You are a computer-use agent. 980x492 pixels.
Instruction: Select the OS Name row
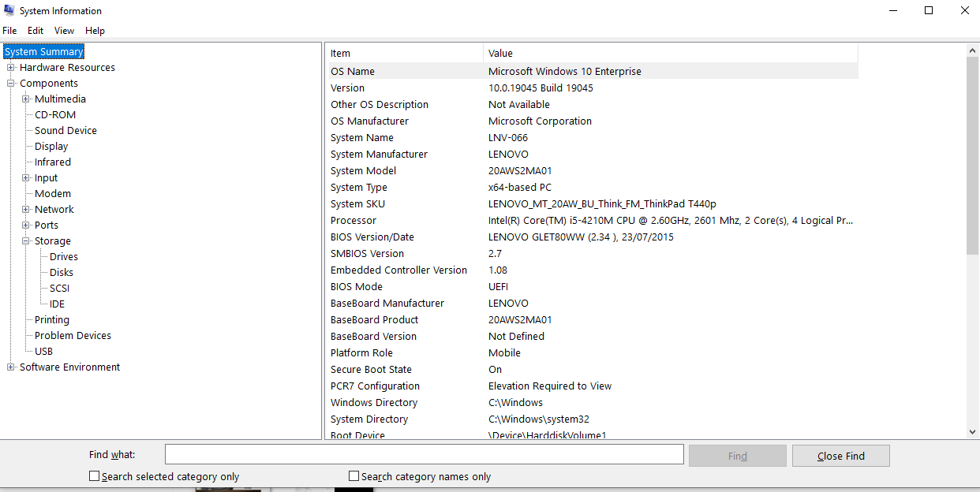point(592,71)
